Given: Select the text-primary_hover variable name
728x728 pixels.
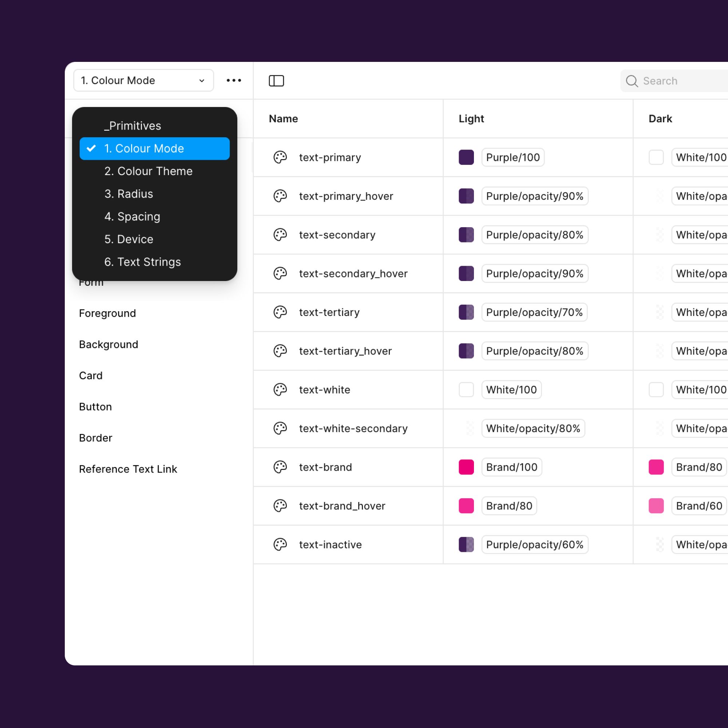Looking at the screenshot, I should [x=346, y=196].
